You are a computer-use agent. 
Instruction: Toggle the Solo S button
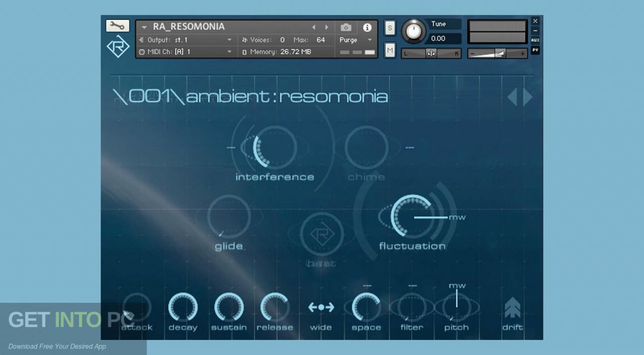(x=390, y=28)
